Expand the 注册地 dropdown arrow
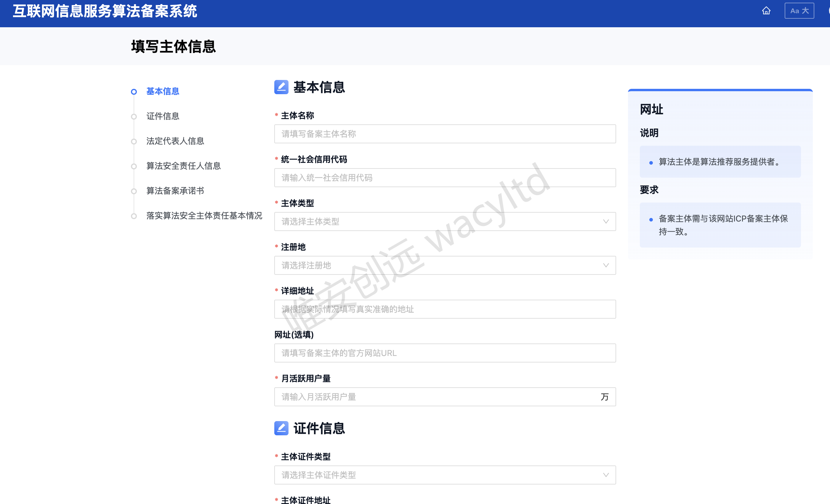This screenshot has height=504, width=830. [x=606, y=265]
